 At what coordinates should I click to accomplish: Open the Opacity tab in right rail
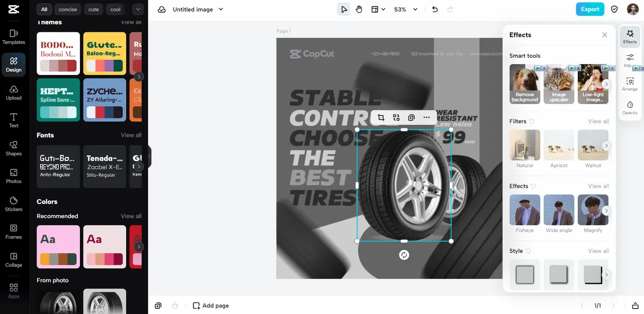[630, 107]
